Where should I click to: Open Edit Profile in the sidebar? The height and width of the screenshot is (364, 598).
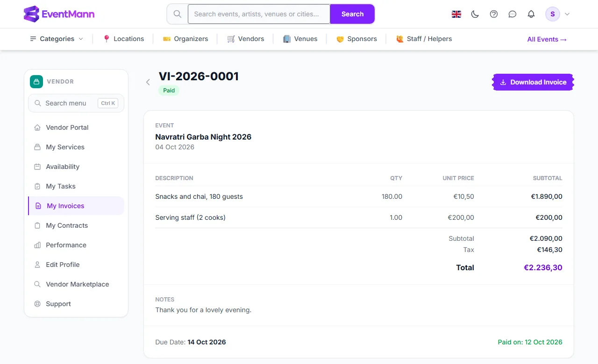76,265
